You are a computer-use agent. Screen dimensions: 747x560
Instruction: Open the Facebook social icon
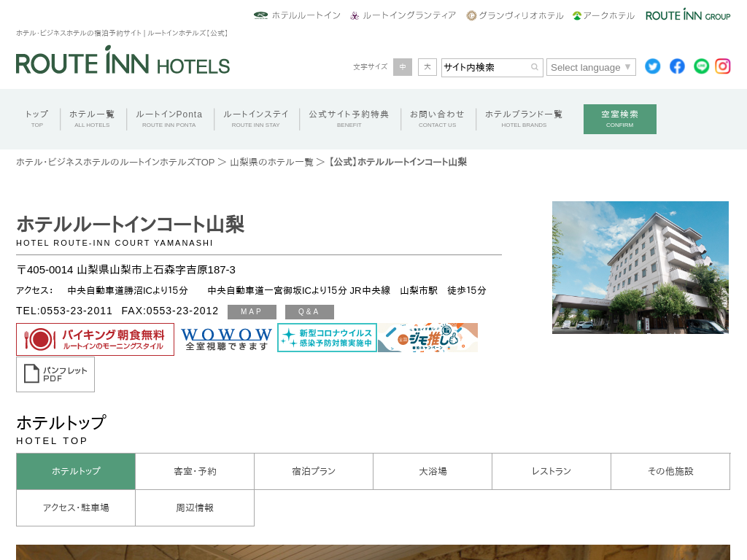click(677, 66)
